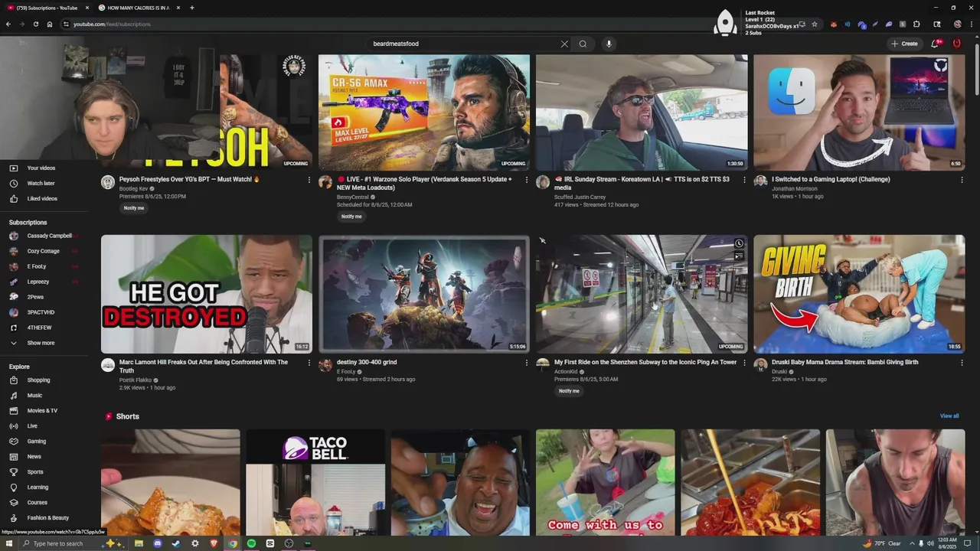
Task: Toggle Notify me for Peysoh Freestyles premiere
Action: click(134, 208)
